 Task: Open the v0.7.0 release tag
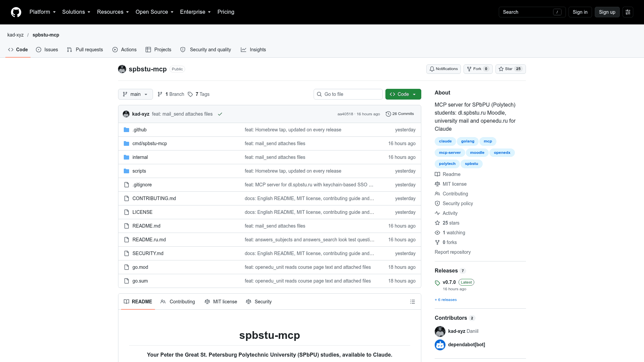click(449, 282)
